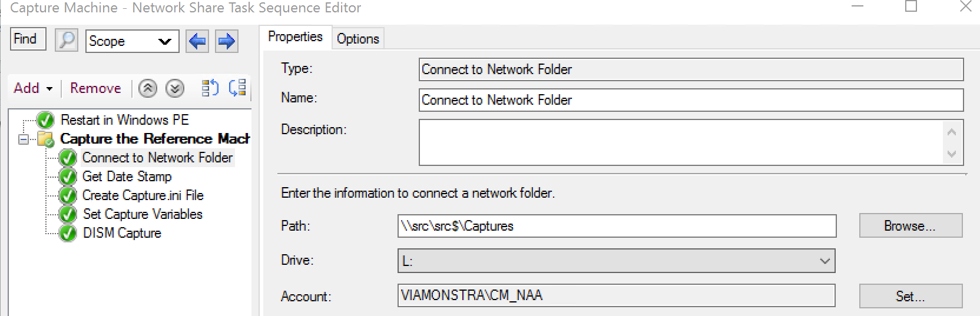
Task: Select the Properties tab
Action: pyautogui.click(x=295, y=37)
